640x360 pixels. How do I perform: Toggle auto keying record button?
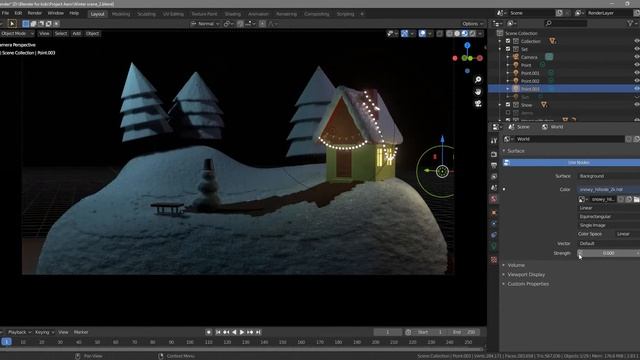tap(209, 332)
